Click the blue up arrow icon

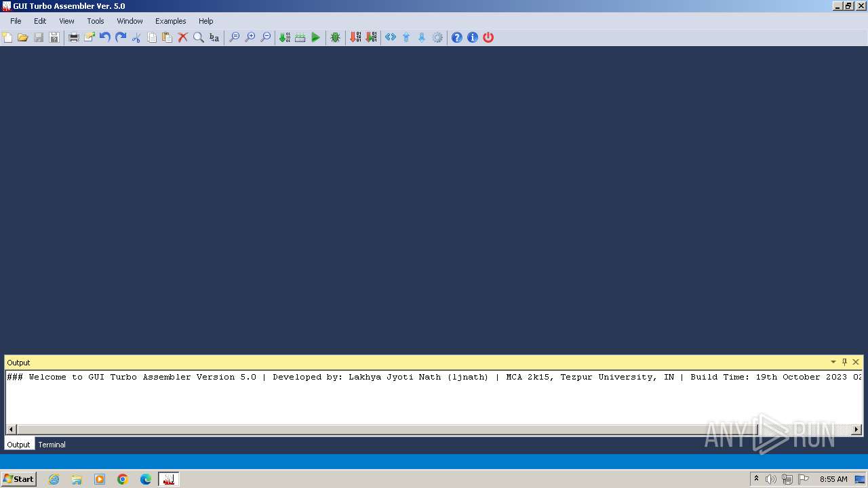coord(406,37)
